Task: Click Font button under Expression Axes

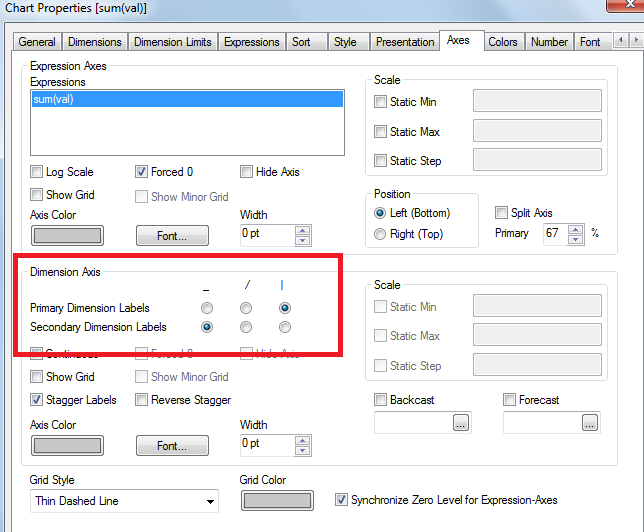Action: point(172,236)
